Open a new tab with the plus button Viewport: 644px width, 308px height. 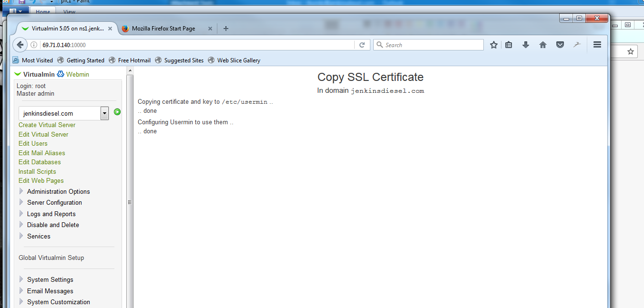226,29
